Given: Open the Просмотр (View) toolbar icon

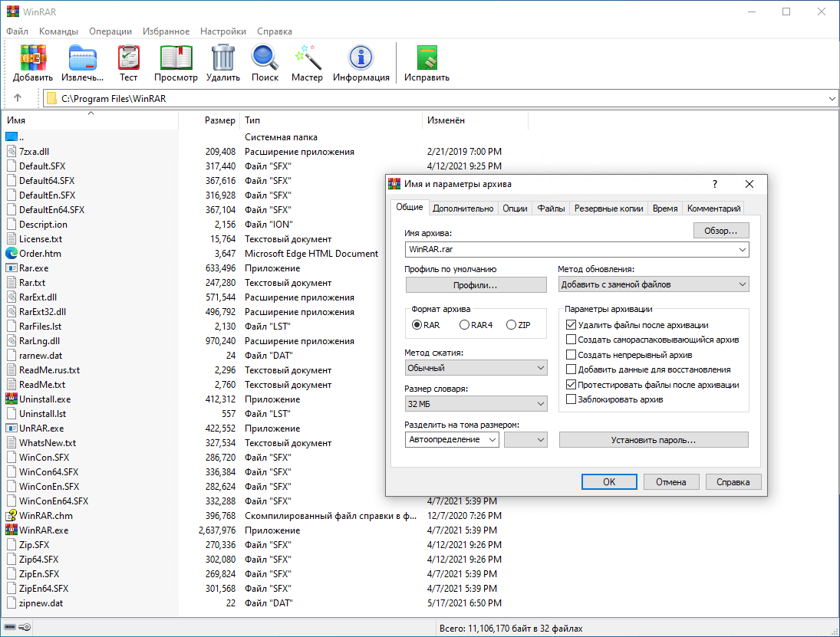Looking at the screenshot, I should coord(176,63).
